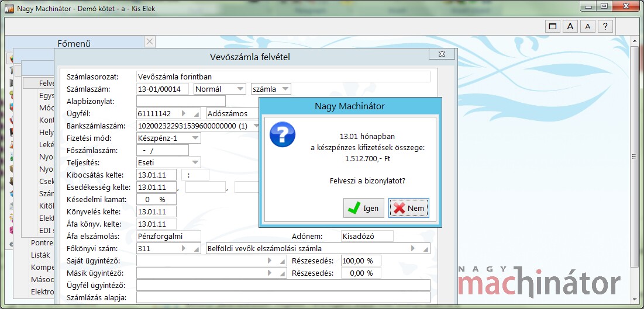This screenshot has width=644, height=309.
Task: Click the Adónem Kisadózó field
Action: [x=367, y=236]
